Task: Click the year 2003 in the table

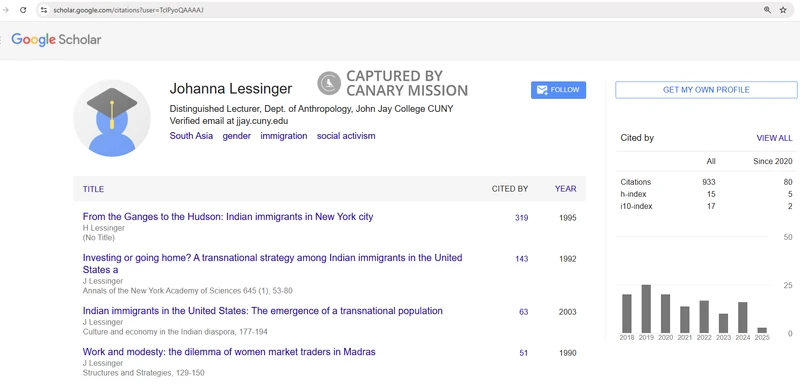Action: tap(568, 312)
